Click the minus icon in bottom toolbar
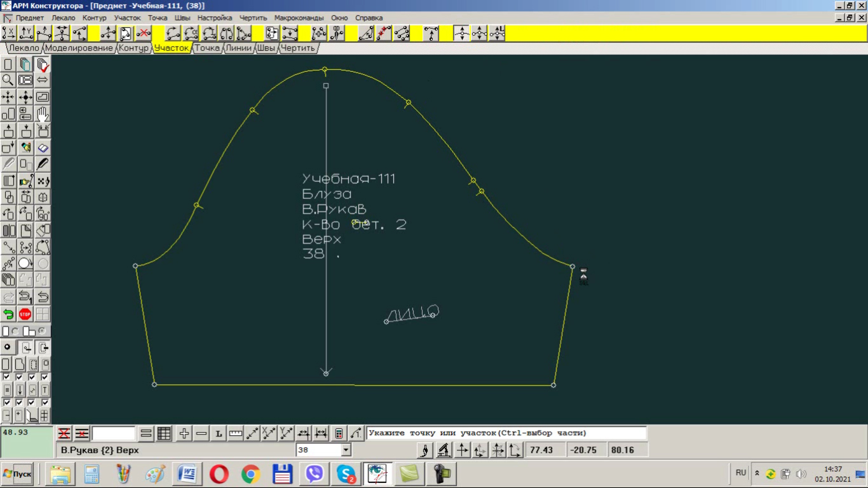 tap(201, 433)
